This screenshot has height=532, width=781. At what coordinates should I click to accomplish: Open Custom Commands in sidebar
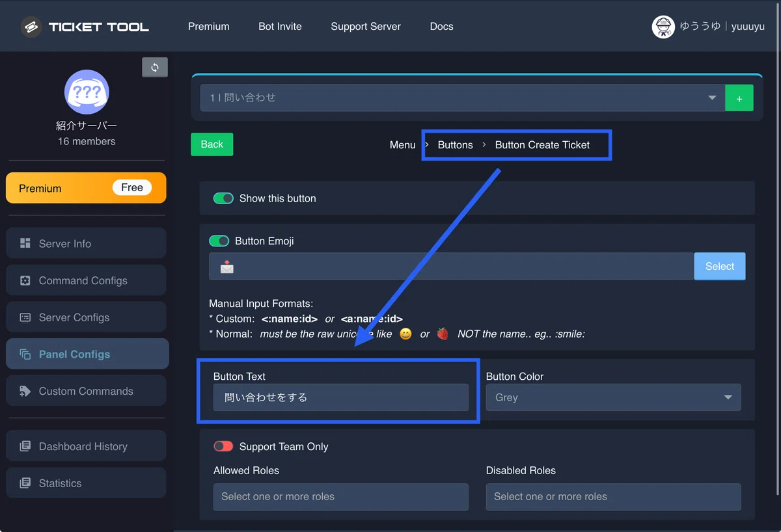pyautogui.click(x=86, y=391)
